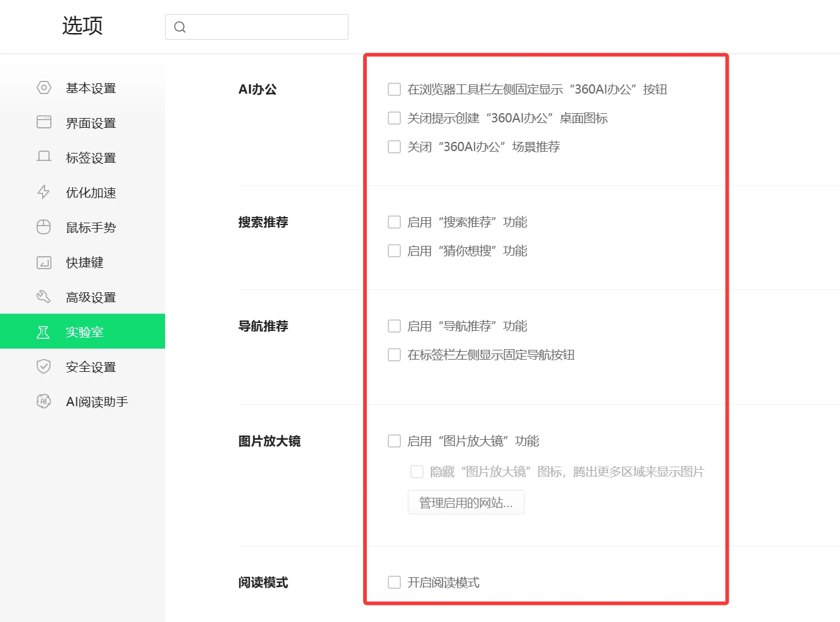Open the 实验室 settings tab
Screen dimensions: 840x622
coord(84,332)
